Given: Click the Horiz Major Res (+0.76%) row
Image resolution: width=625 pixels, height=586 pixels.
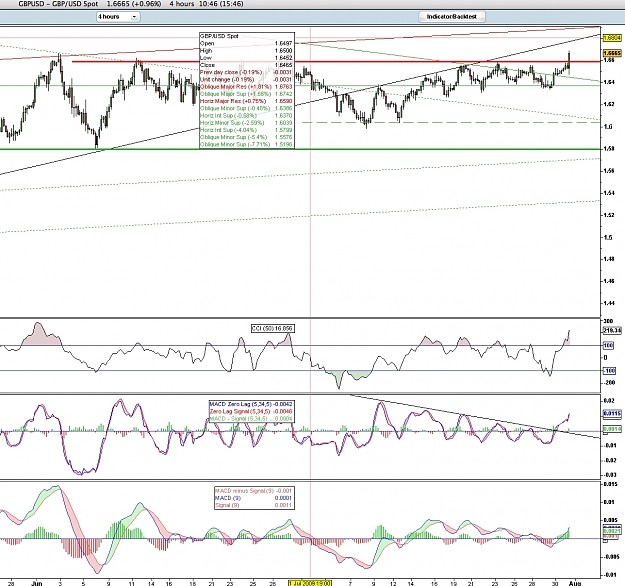Looking at the screenshot, I should [x=246, y=101].
